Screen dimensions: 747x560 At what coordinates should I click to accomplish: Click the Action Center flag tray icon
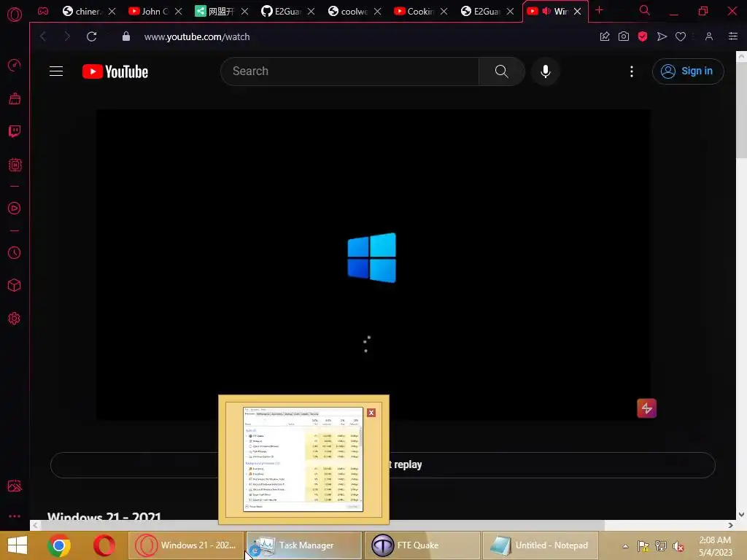(643, 546)
